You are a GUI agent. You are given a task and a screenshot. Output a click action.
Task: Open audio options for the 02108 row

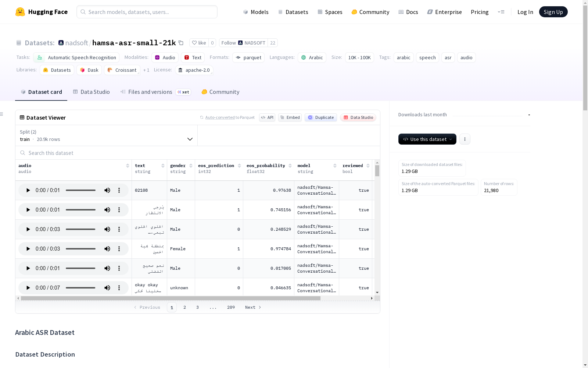tap(119, 190)
